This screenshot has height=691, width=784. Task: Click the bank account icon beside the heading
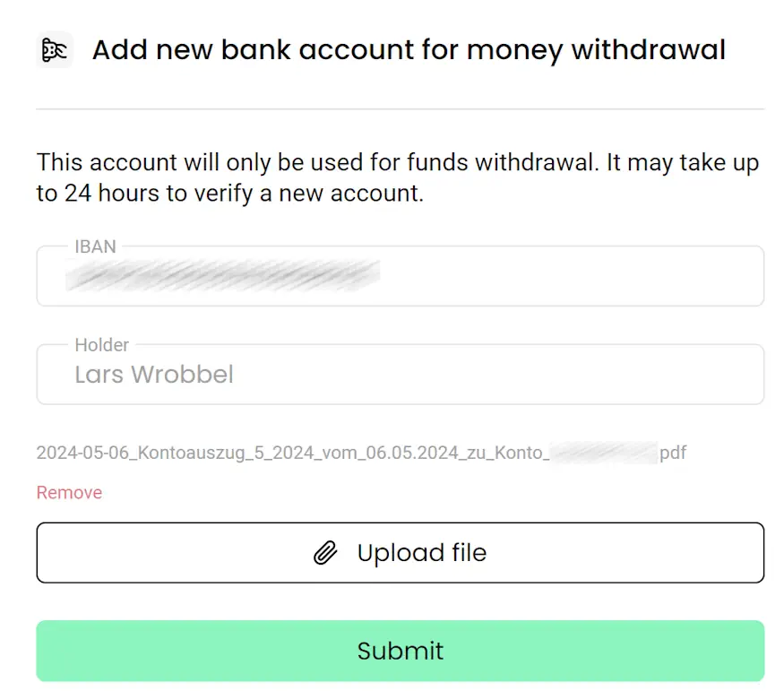tap(54, 50)
